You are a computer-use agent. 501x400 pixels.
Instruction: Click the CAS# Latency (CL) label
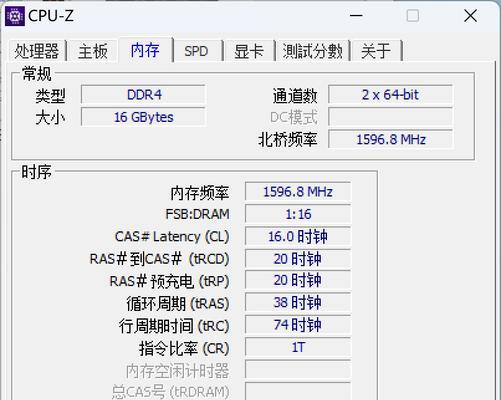tap(172, 237)
